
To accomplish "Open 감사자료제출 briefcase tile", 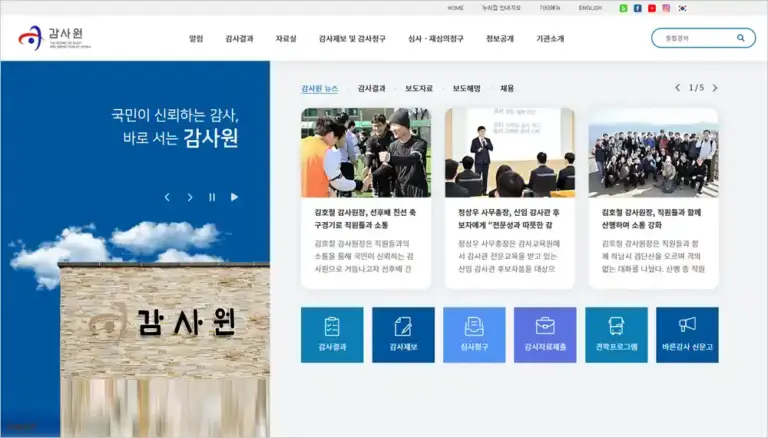I will [x=545, y=335].
